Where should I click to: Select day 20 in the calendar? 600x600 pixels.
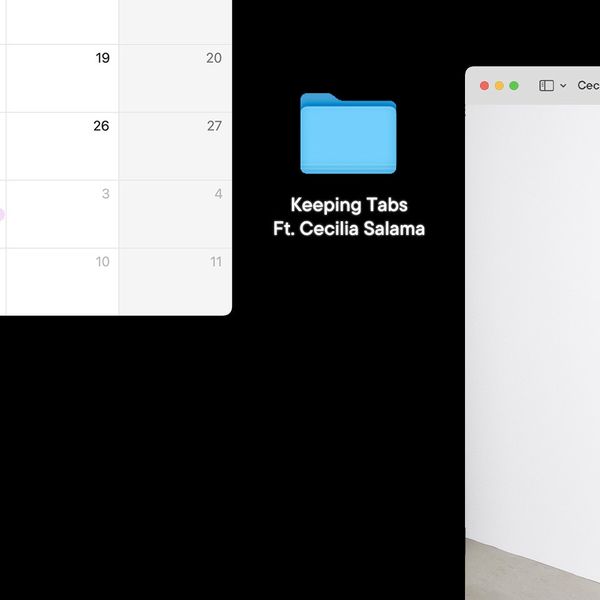tap(175, 78)
